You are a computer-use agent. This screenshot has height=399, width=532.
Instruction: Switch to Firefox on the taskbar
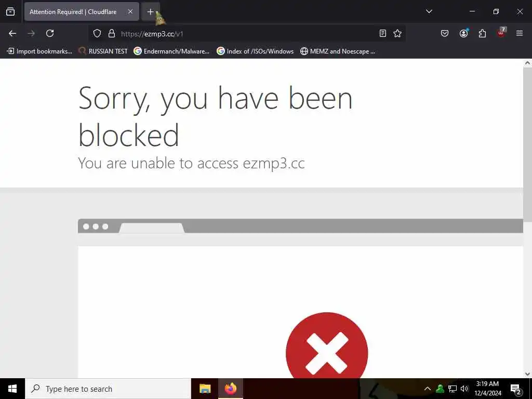point(230,389)
